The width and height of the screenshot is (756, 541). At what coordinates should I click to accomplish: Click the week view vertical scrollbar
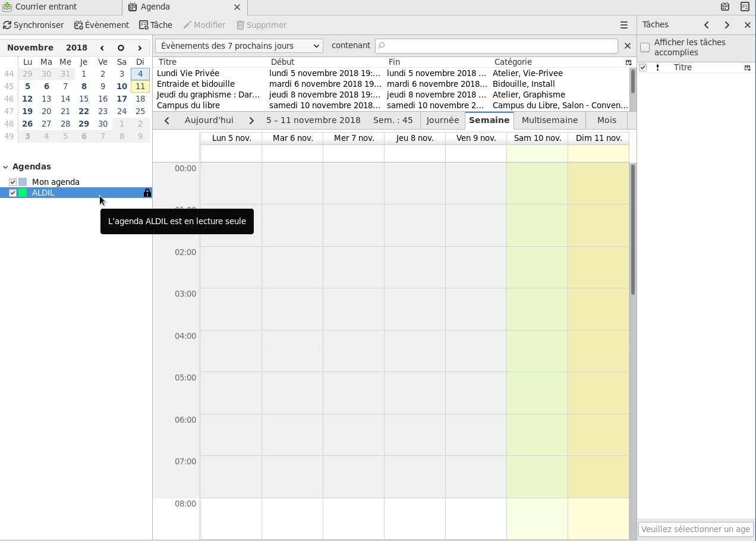633,229
